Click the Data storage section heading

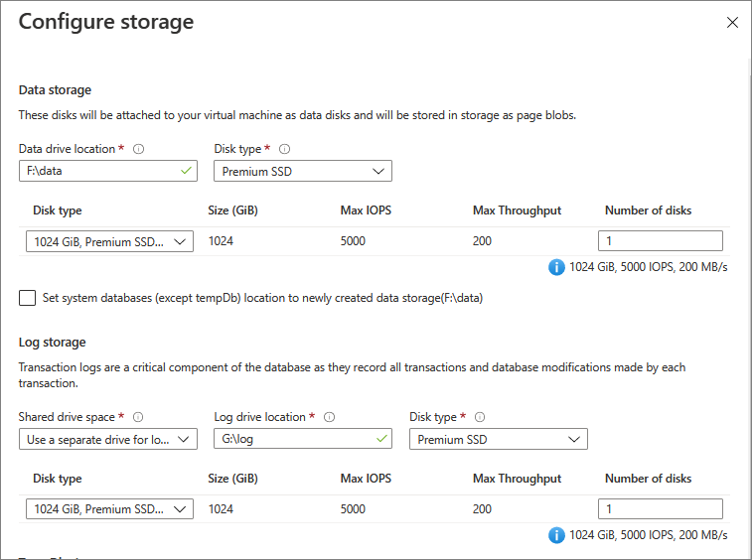click(55, 90)
